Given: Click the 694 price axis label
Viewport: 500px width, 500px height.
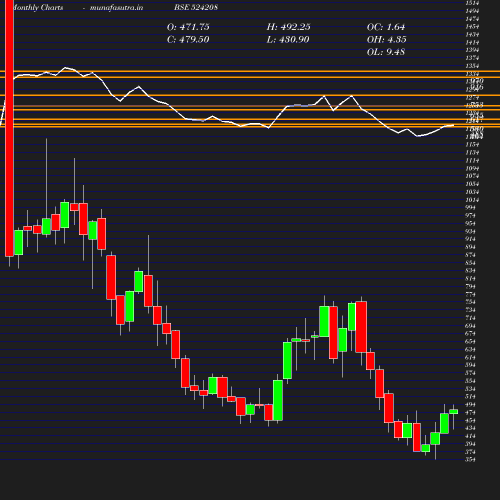Looking at the screenshot, I should [470, 326].
